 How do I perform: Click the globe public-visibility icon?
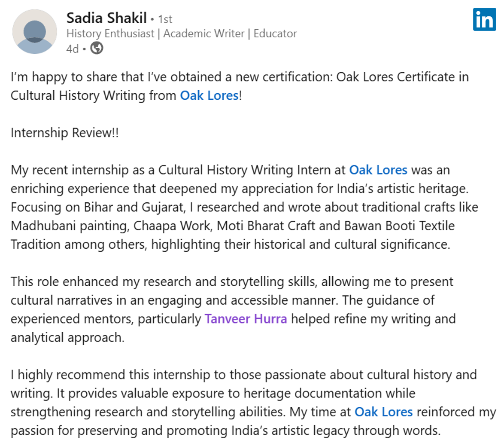click(x=97, y=48)
